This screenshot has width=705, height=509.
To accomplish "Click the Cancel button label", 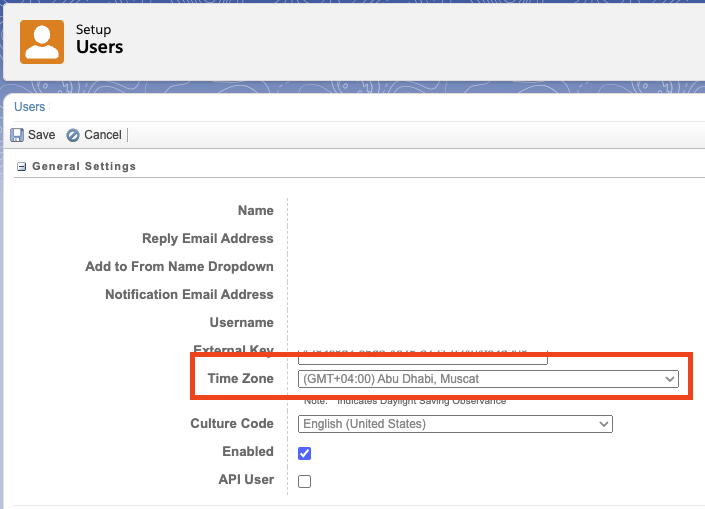I will (x=103, y=135).
